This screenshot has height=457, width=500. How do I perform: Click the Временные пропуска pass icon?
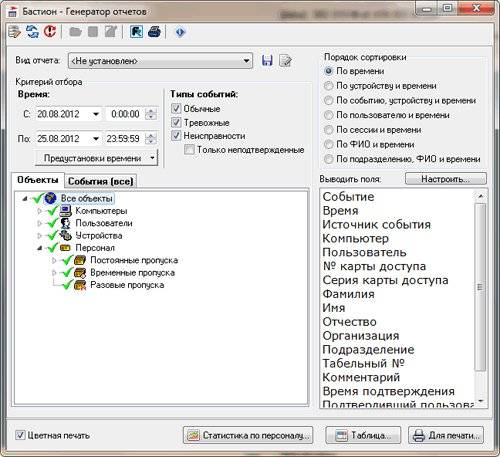tap(80, 273)
